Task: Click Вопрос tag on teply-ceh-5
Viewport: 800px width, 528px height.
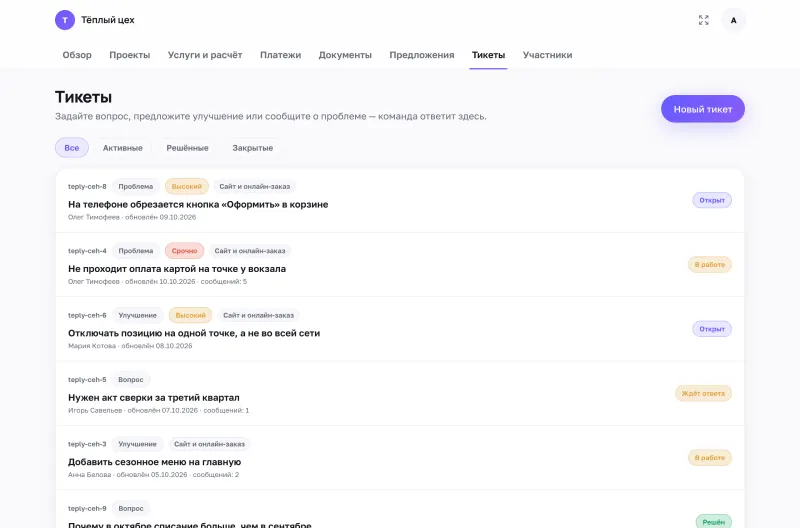Action: pyautogui.click(x=131, y=380)
